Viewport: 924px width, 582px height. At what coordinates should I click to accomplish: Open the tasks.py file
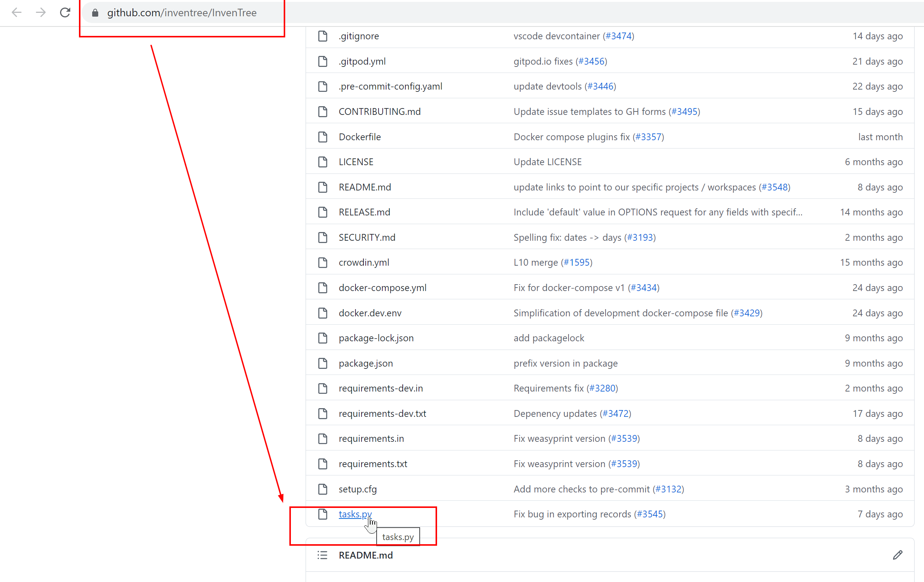(x=355, y=514)
